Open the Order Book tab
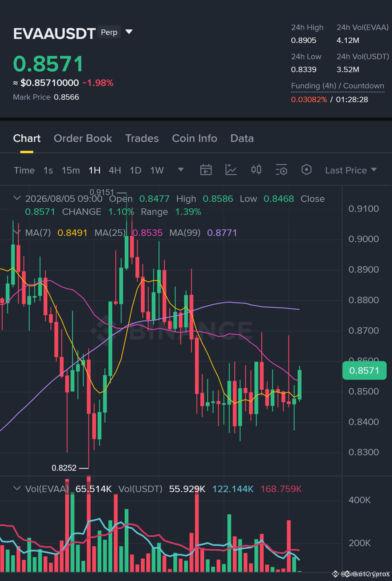 tap(83, 138)
